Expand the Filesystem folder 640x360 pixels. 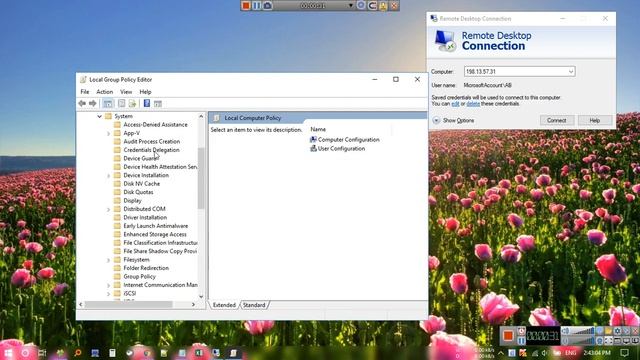[x=109, y=260]
